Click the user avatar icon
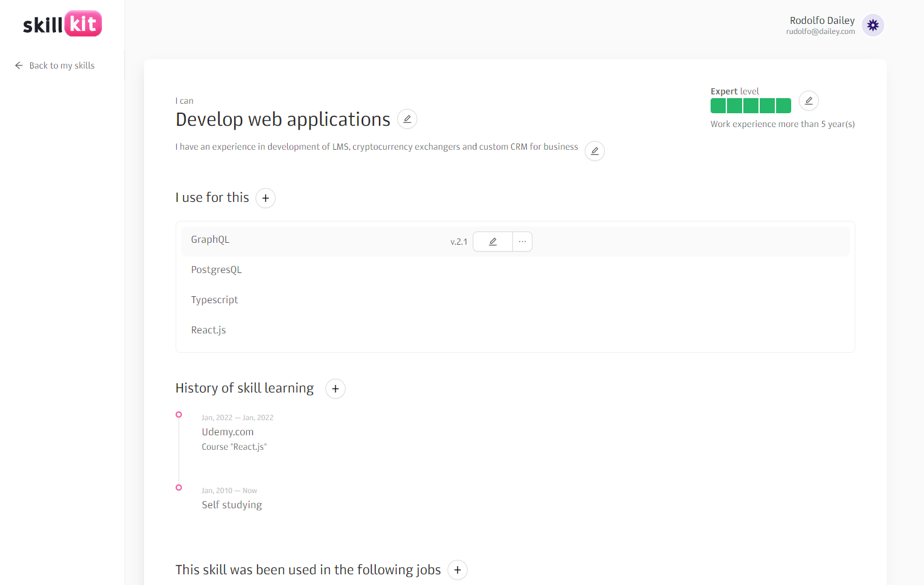924x585 pixels. click(x=872, y=25)
